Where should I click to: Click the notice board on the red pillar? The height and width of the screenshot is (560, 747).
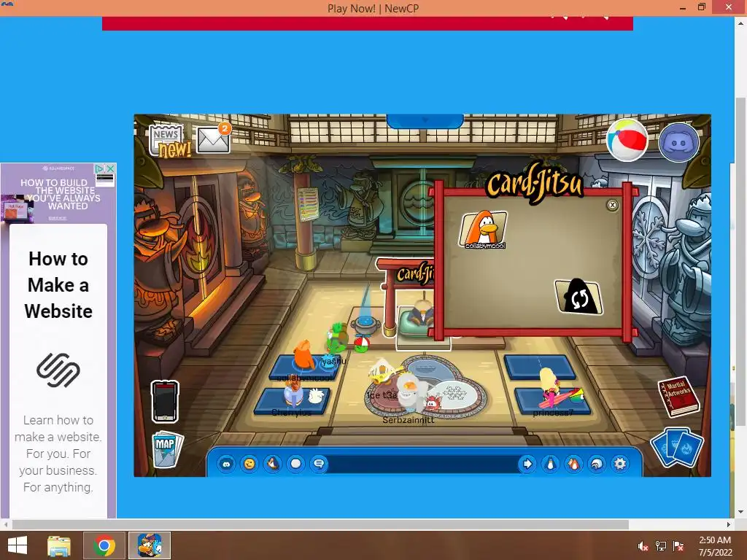(307, 204)
